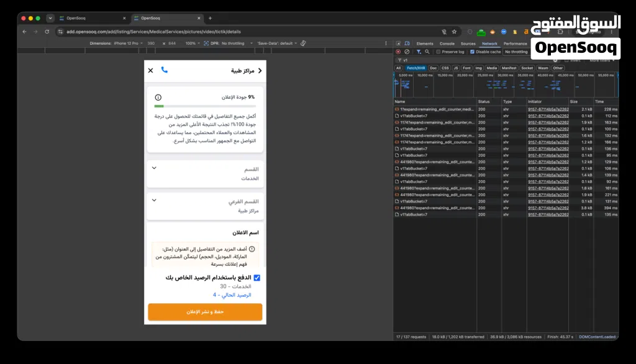Click حفظ و نشر الإعلان button
636x364 pixels.
coord(205,312)
